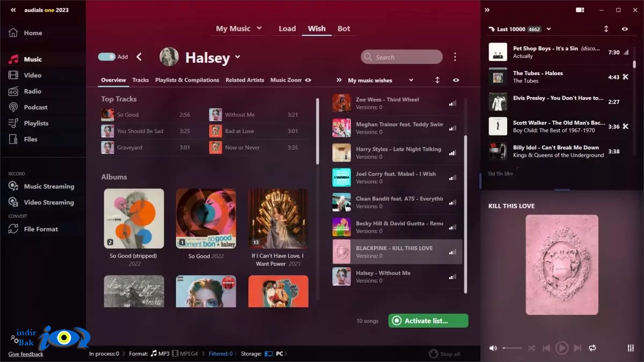This screenshot has width=644, height=362.
Task: Click the Activate list button
Action: (x=428, y=321)
